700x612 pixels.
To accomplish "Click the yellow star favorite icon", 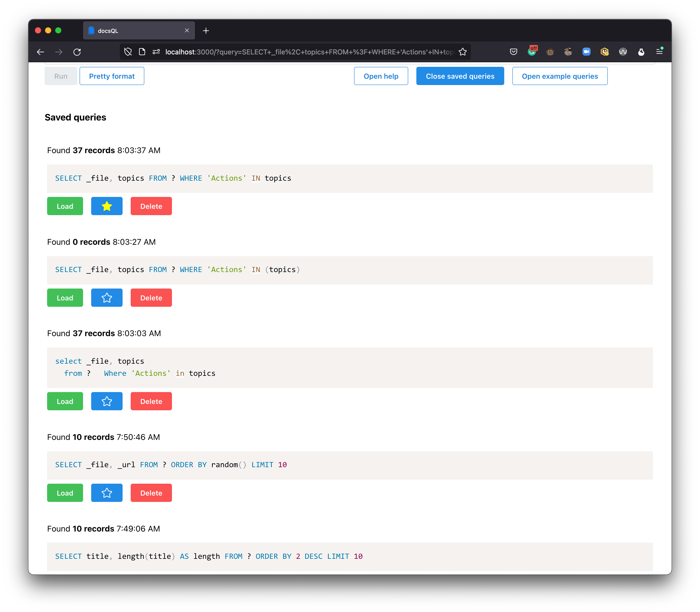I will tap(107, 206).
